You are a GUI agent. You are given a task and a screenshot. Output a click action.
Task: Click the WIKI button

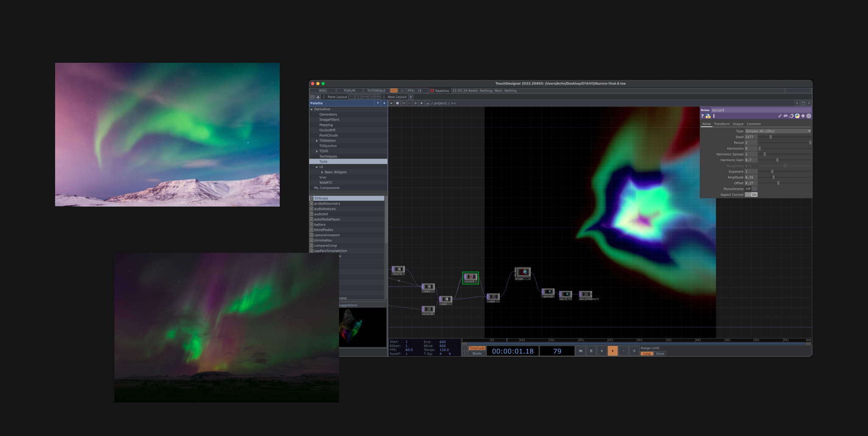(323, 90)
